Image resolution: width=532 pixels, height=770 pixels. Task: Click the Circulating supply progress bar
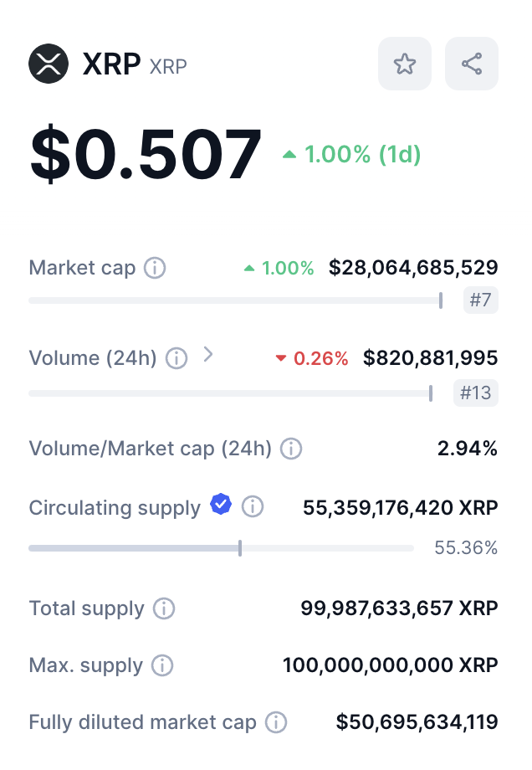tap(222, 548)
